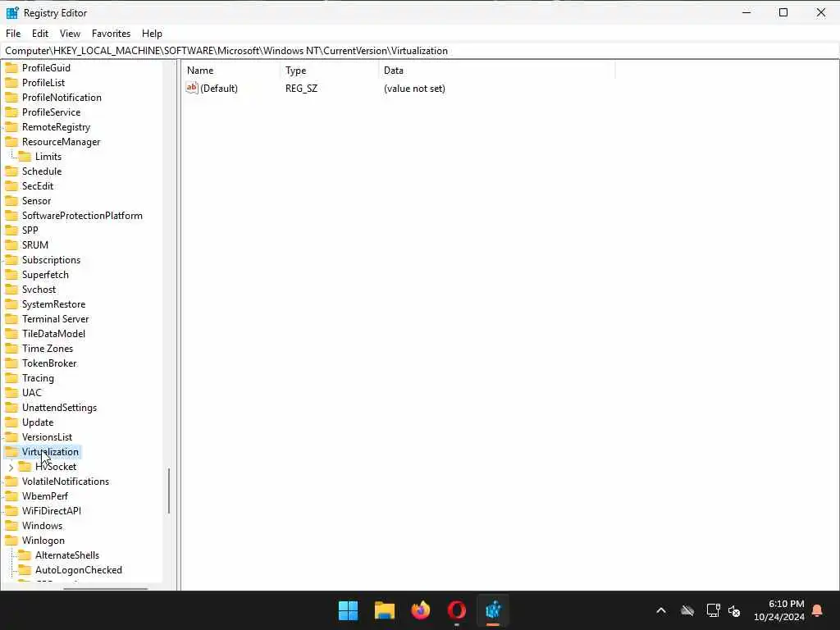This screenshot has height=630, width=840.
Task: Expand the HvSocket key
Action: tap(11, 467)
